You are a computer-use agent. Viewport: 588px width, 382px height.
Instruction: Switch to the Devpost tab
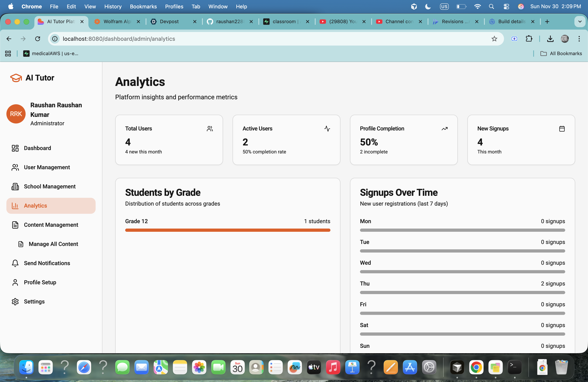[169, 22]
